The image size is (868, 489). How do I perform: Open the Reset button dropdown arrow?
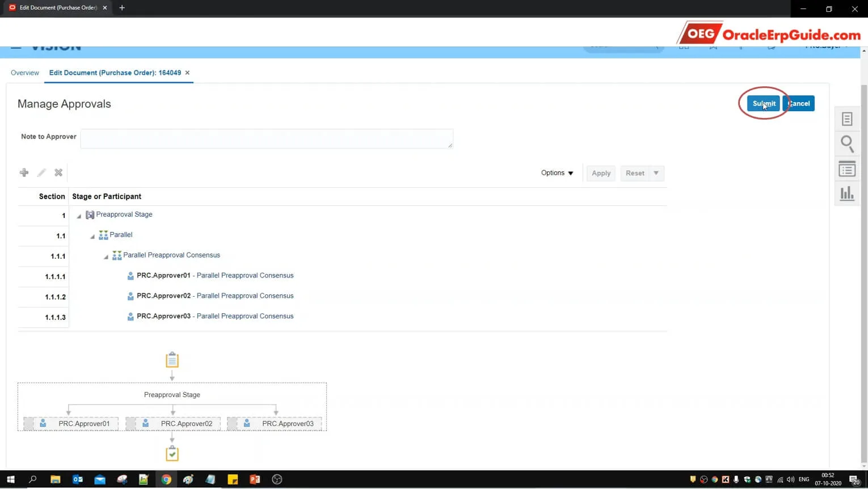click(656, 173)
